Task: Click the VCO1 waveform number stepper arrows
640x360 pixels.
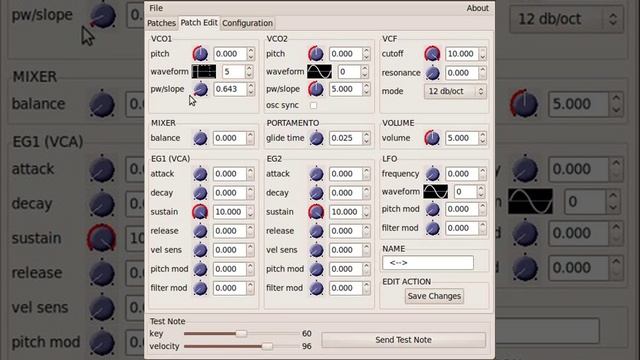Action: pyautogui.click(x=249, y=72)
